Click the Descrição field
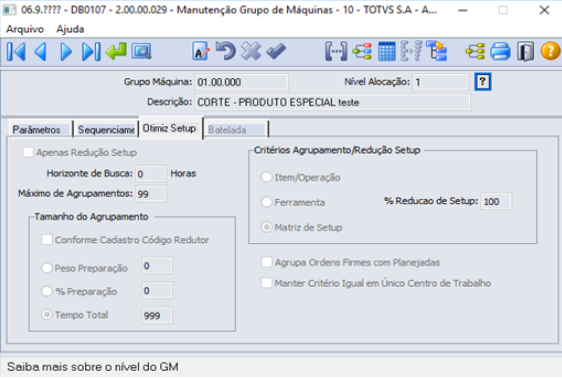This screenshot has width=562, height=378. pyautogui.click(x=332, y=102)
